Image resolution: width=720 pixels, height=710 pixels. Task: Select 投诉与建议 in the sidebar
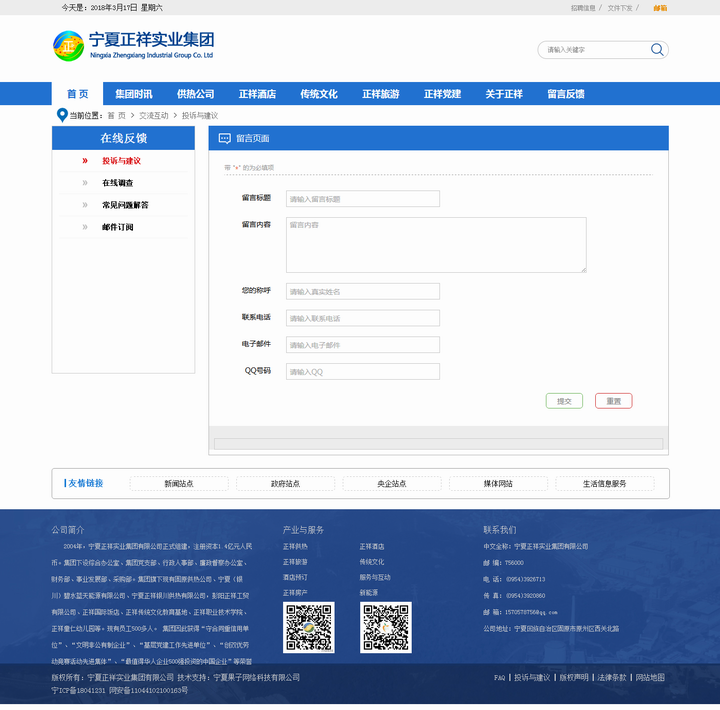tap(121, 161)
